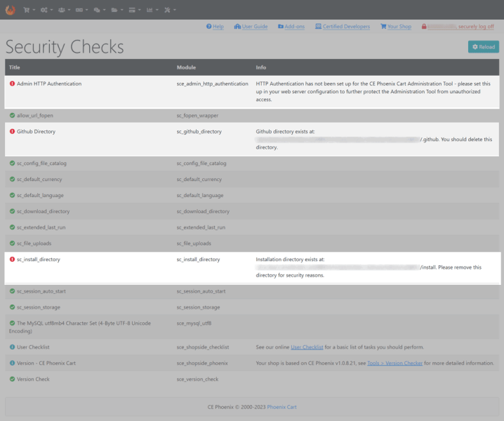Visit the Certified Developers link
The width and height of the screenshot is (504, 421).
tap(343, 27)
